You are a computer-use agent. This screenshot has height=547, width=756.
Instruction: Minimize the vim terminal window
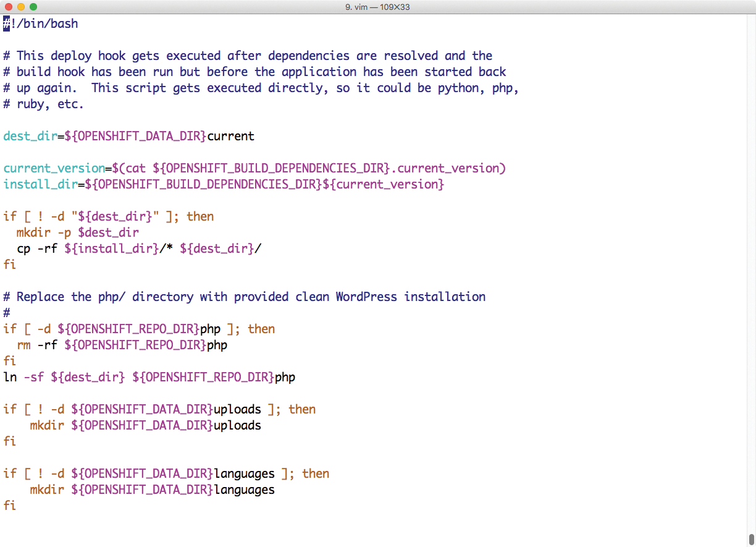click(x=20, y=7)
